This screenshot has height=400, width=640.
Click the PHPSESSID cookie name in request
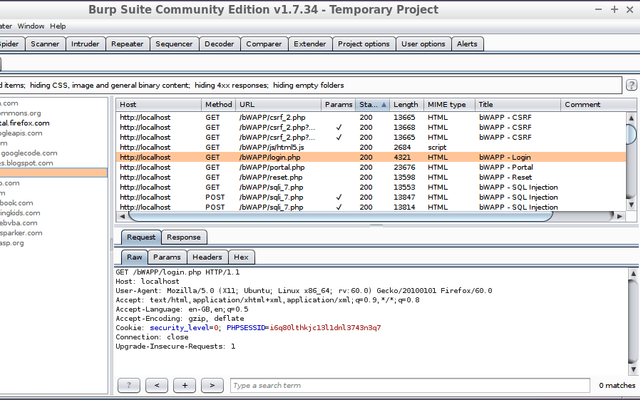pos(246,327)
